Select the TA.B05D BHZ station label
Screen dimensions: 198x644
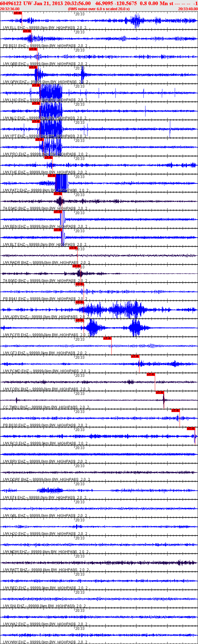[14, 281]
